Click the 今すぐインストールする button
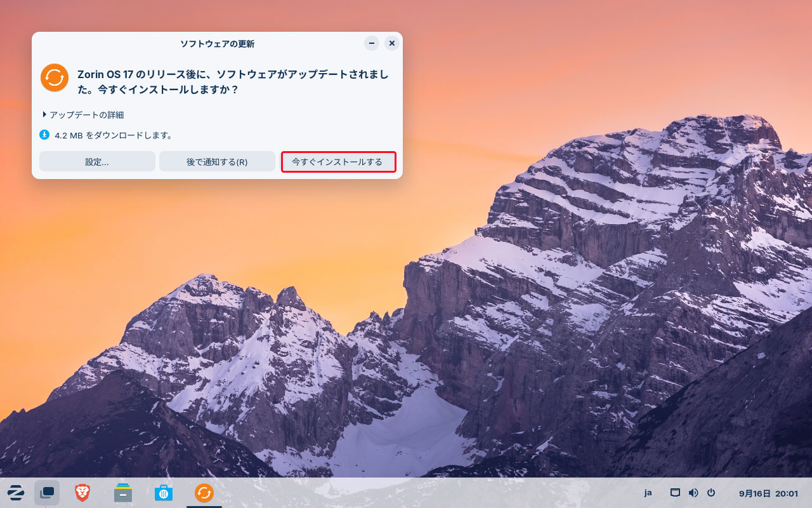Image resolution: width=812 pixels, height=508 pixels. [x=339, y=162]
